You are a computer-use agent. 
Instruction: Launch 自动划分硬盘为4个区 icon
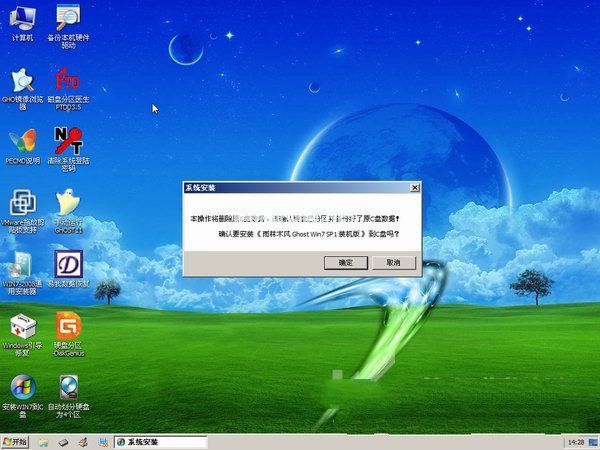[x=68, y=396]
